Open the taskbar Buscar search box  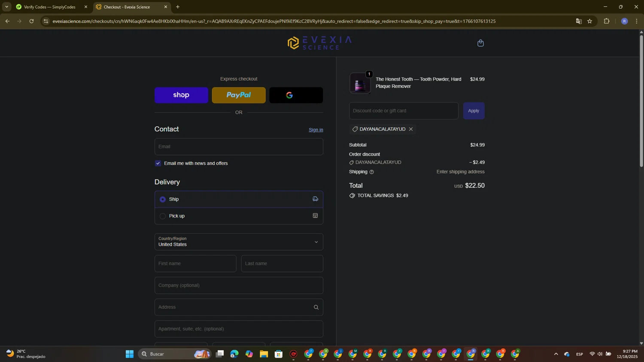(x=175, y=354)
